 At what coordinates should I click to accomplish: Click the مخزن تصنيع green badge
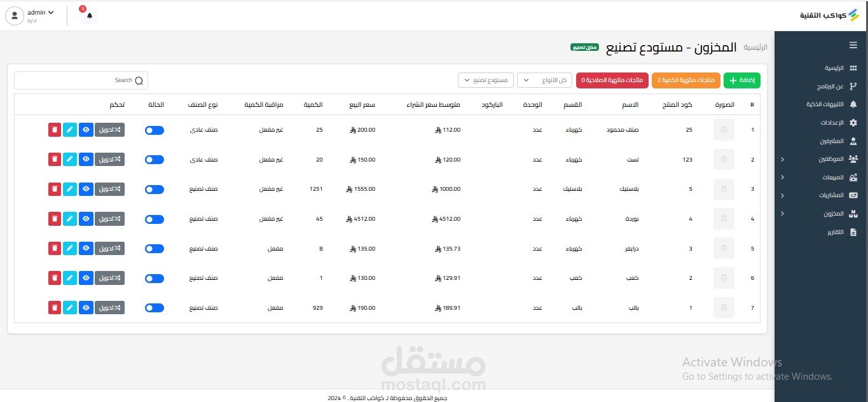(584, 48)
